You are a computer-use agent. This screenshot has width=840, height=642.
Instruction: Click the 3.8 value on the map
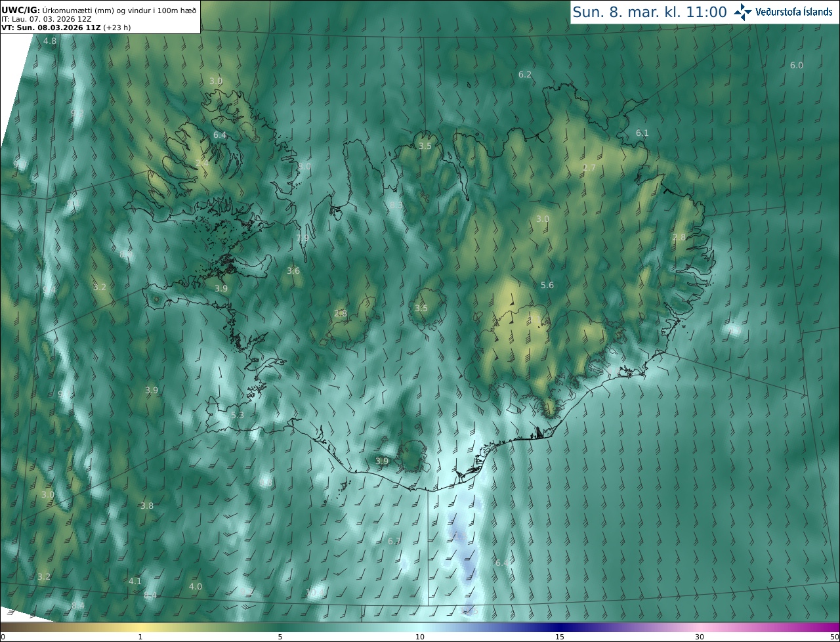pos(147,506)
